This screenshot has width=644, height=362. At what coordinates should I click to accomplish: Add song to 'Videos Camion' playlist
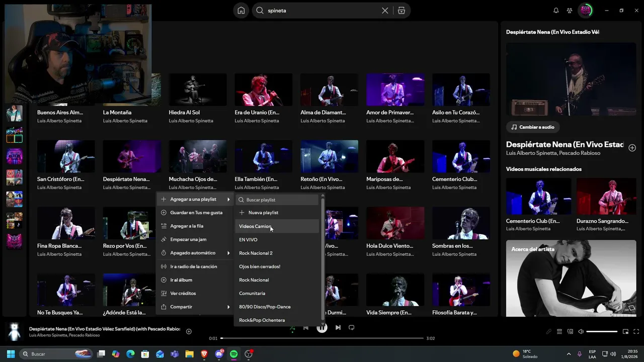[x=277, y=226]
